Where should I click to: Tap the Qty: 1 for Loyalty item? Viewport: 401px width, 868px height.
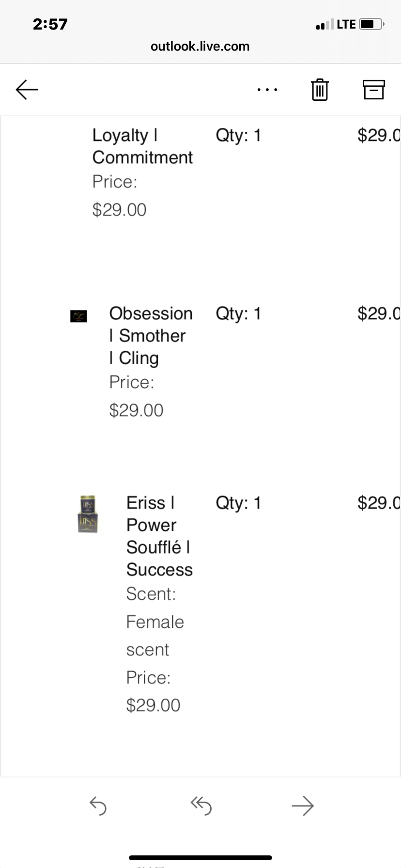point(238,135)
